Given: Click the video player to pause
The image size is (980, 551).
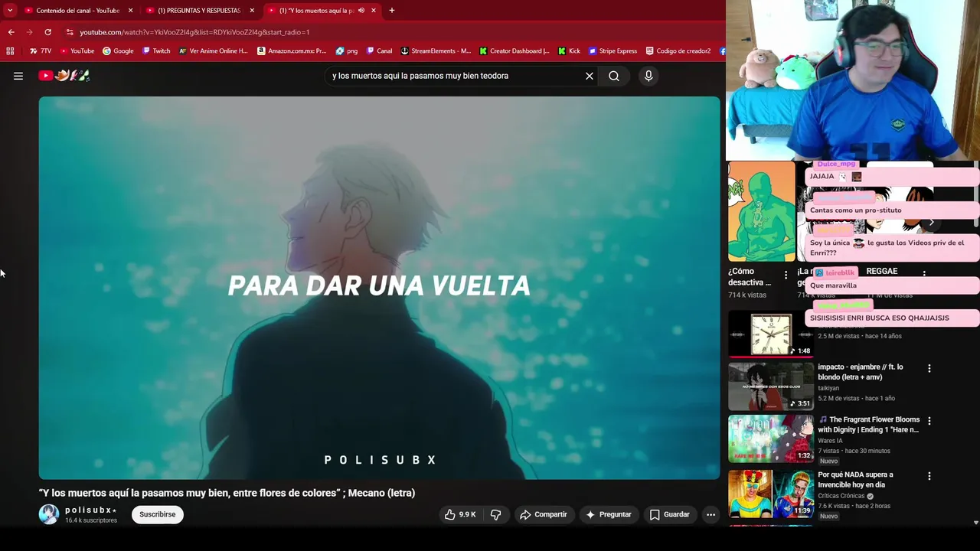Looking at the screenshot, I should pyautogui.click(x=380, y=288).
